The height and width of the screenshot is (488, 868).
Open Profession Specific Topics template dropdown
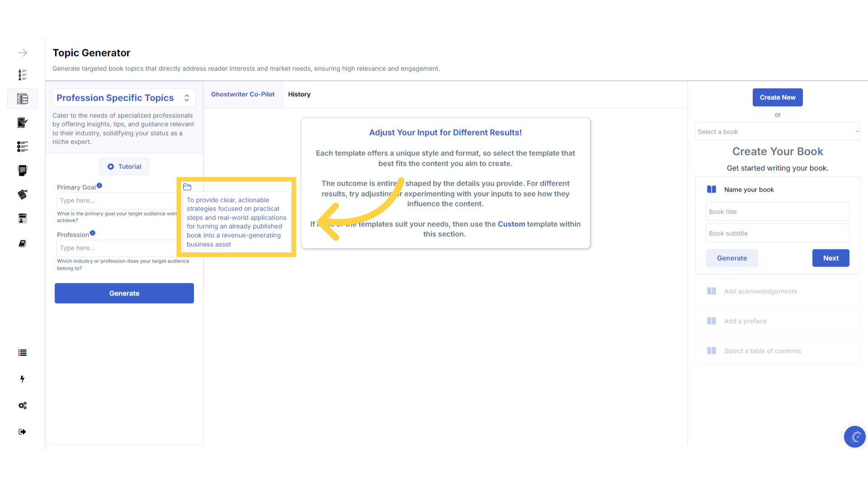pos(124,98)
